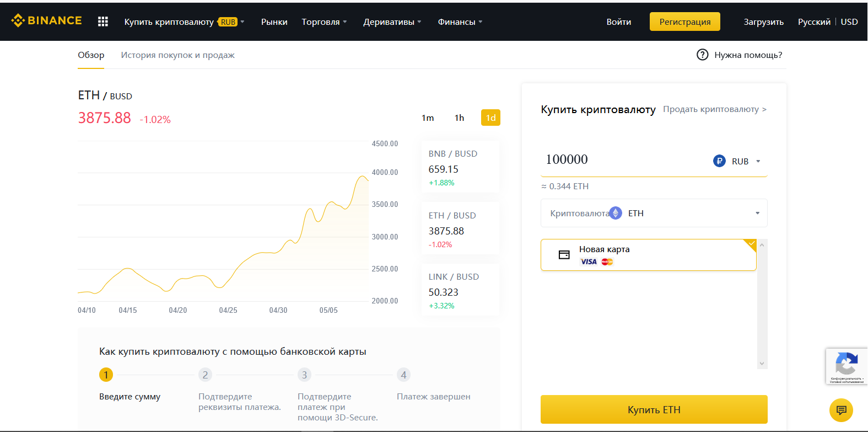Click the ETH price 3875.88 heading
Screen dimensions: 868x432
105,118
